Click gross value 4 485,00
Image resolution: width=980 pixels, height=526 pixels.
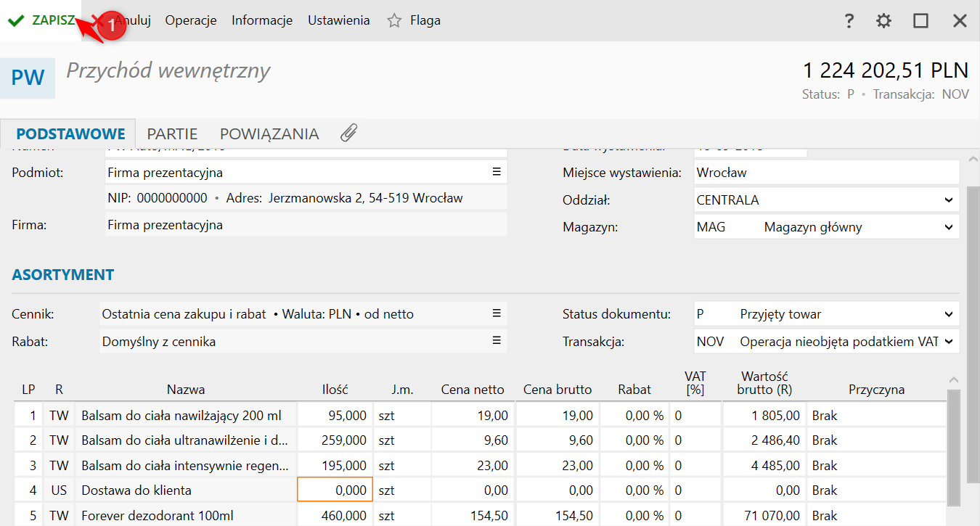click(764, 465)
